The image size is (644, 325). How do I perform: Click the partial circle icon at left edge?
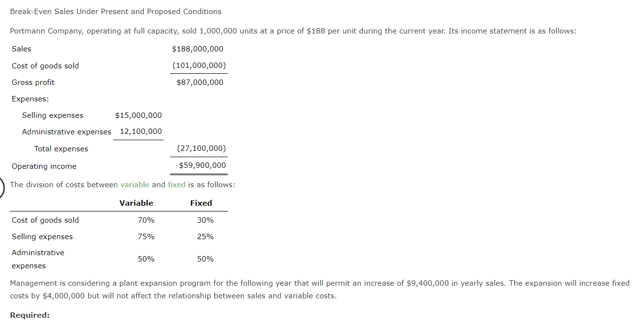click(2, 188)
